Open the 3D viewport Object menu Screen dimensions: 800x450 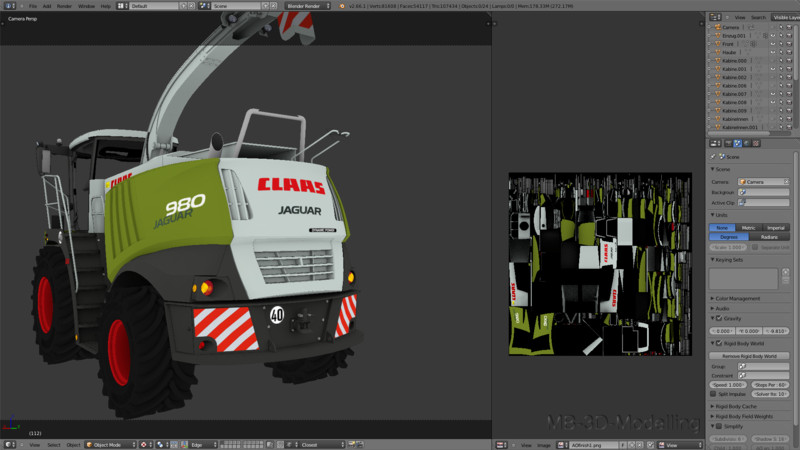coord(73,445)
